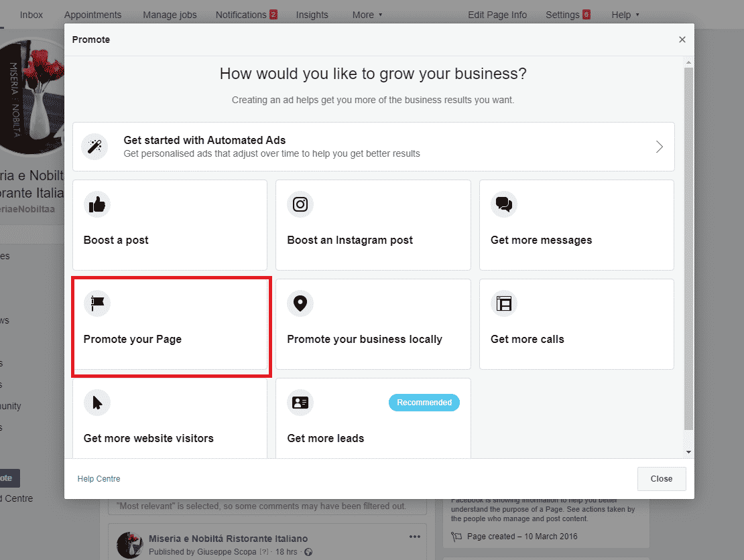Click Edit Page Info
Viewport: 744px width, 560px height.
[x=497, y=15]
